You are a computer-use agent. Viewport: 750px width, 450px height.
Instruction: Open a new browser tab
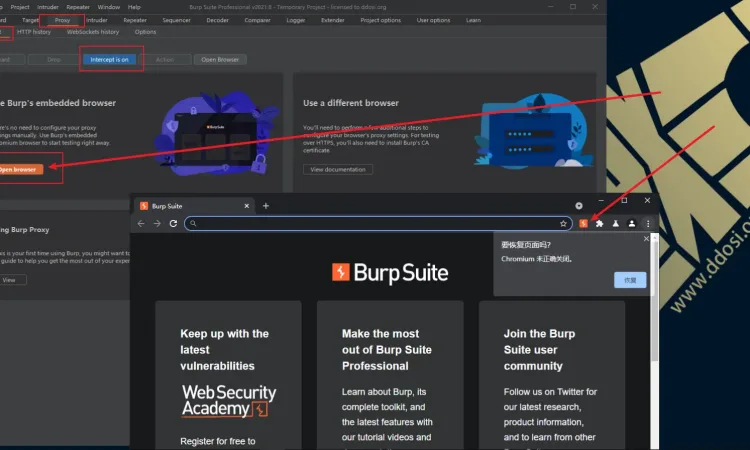(266, 206)
